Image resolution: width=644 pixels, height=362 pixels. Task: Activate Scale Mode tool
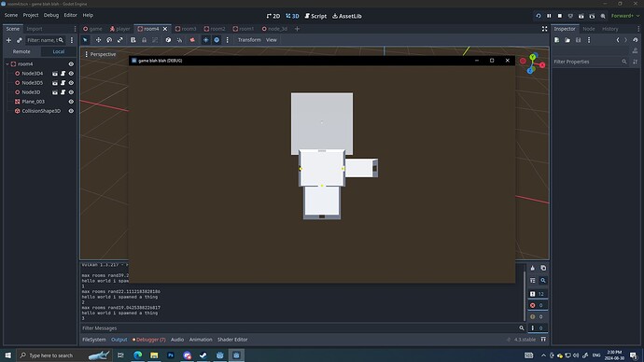(119, 40)
